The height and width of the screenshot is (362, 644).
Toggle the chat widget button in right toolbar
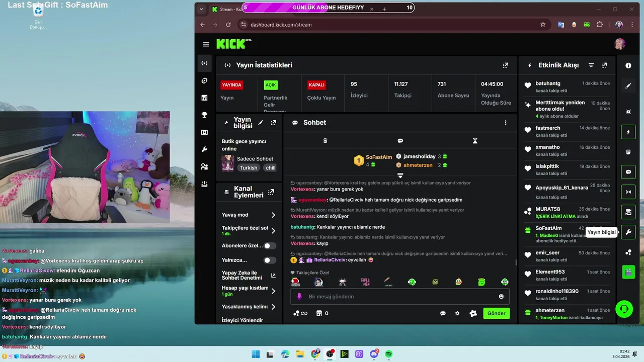click(x=628, y=172)
